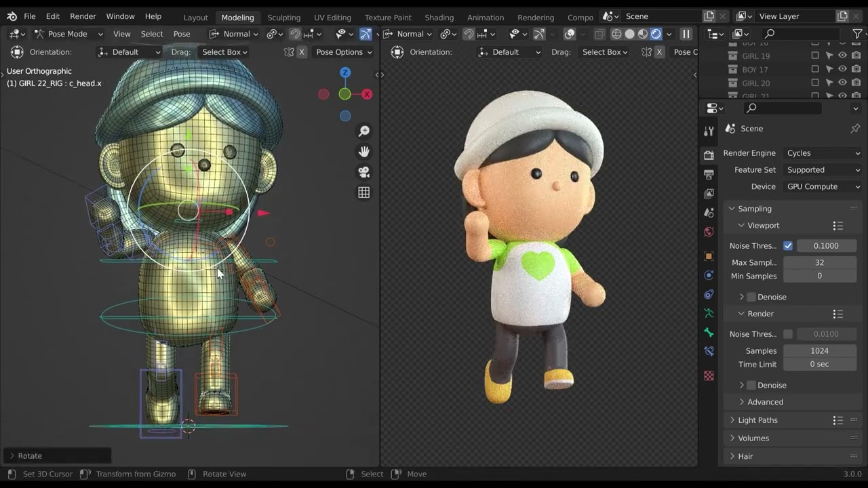Viewport: 868px width, 488px height.
Task: Open the View Layer properties tab icon
Action: coord(709,193)
